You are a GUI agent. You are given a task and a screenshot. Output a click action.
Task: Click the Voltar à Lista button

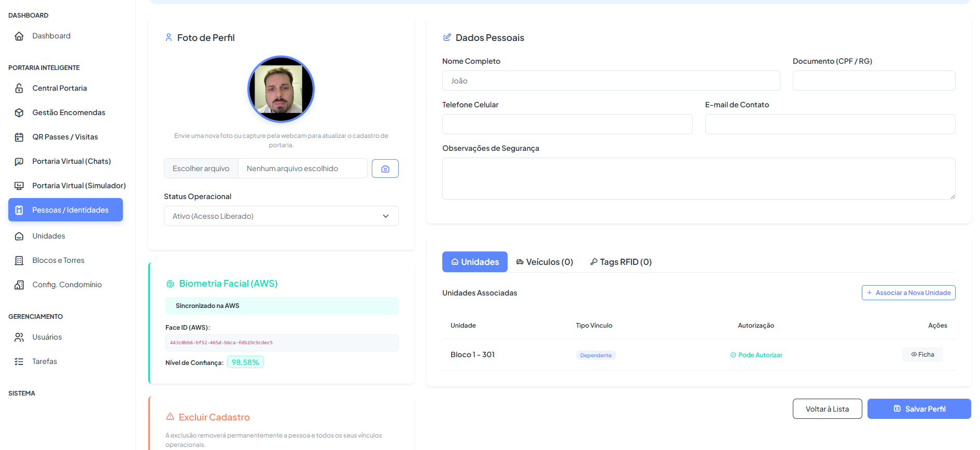coord(828,409)
